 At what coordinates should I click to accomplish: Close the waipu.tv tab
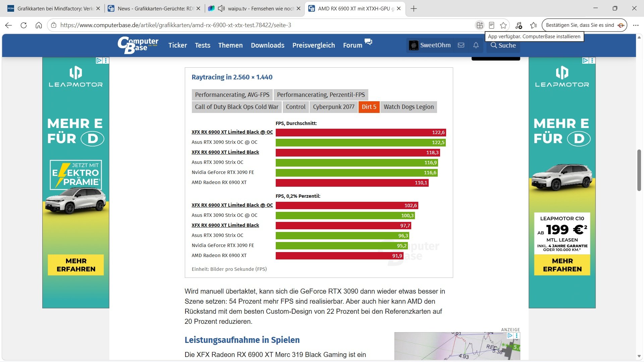299,9
